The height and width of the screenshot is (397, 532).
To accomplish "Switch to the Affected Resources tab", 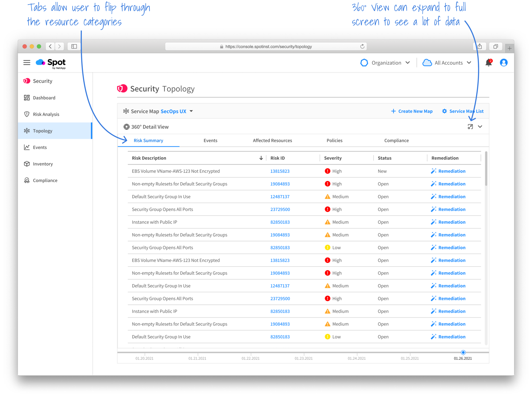I will click(x=272, y=141).
